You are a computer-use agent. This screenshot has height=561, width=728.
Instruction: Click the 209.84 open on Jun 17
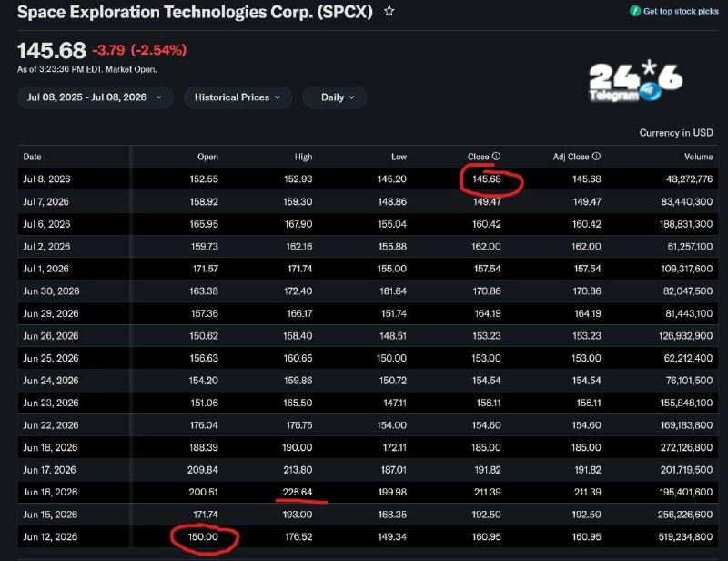click(x=203, y=469)
